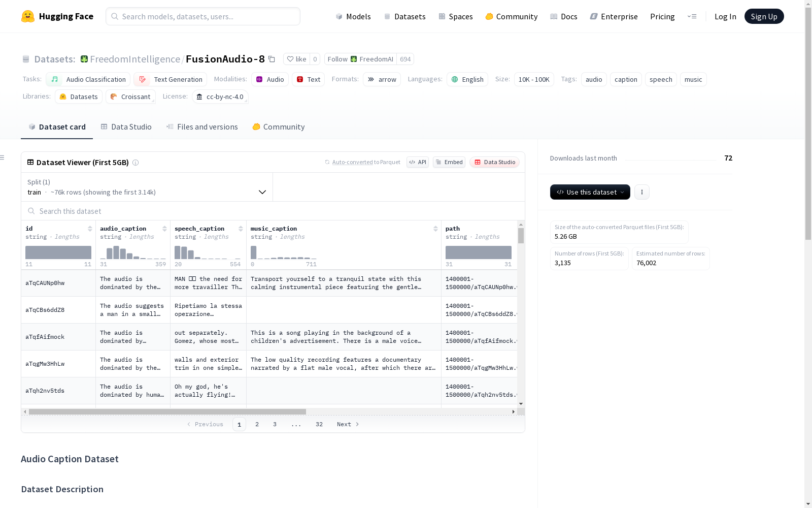The width and height of the screenshot is (812, 508).
Task: Click the Embed button
Action: (x=449, y=162)
